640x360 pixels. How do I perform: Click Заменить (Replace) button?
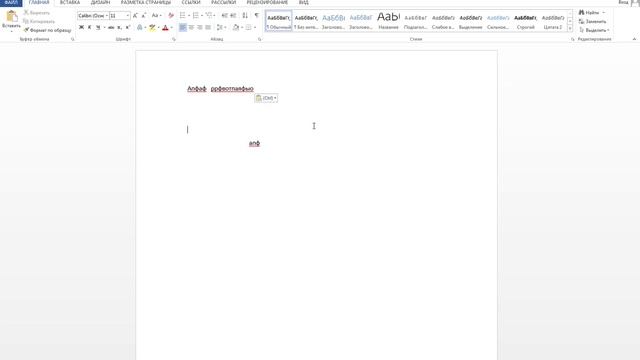[593, 21]
